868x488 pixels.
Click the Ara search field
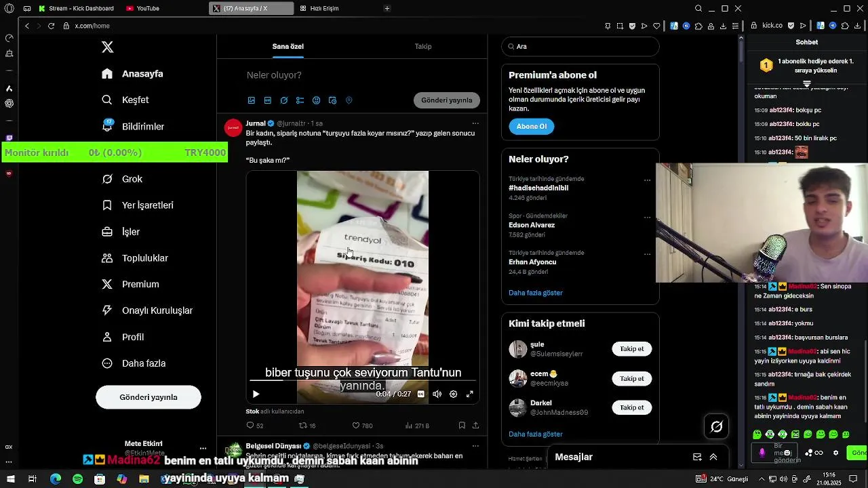[580, 46]
